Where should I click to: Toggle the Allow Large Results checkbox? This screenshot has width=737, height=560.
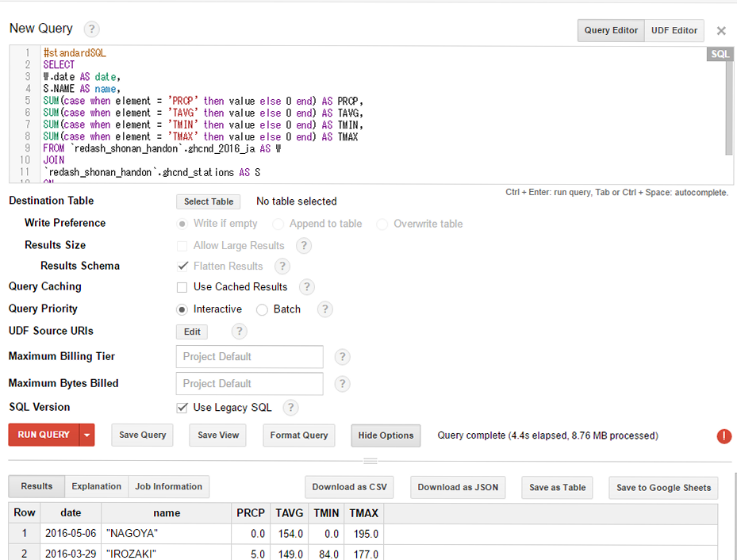(x=182, y=246)
